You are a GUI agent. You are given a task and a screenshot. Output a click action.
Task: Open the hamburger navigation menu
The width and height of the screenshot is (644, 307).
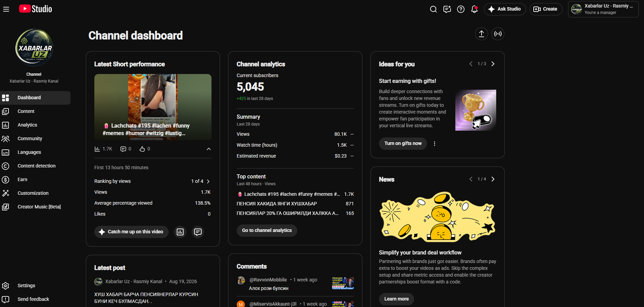[6, 9]
